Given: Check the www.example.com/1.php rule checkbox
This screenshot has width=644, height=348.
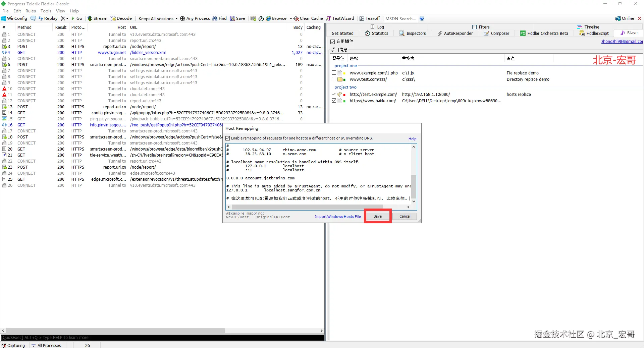Looking at the screenshot, I should coord(334,73).
